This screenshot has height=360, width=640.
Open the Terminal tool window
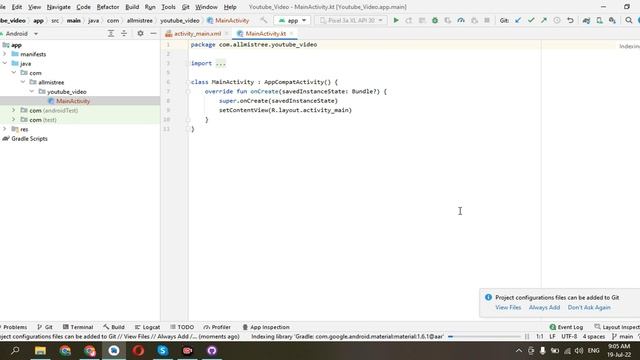pyautogui.click(x=78, y=327)
